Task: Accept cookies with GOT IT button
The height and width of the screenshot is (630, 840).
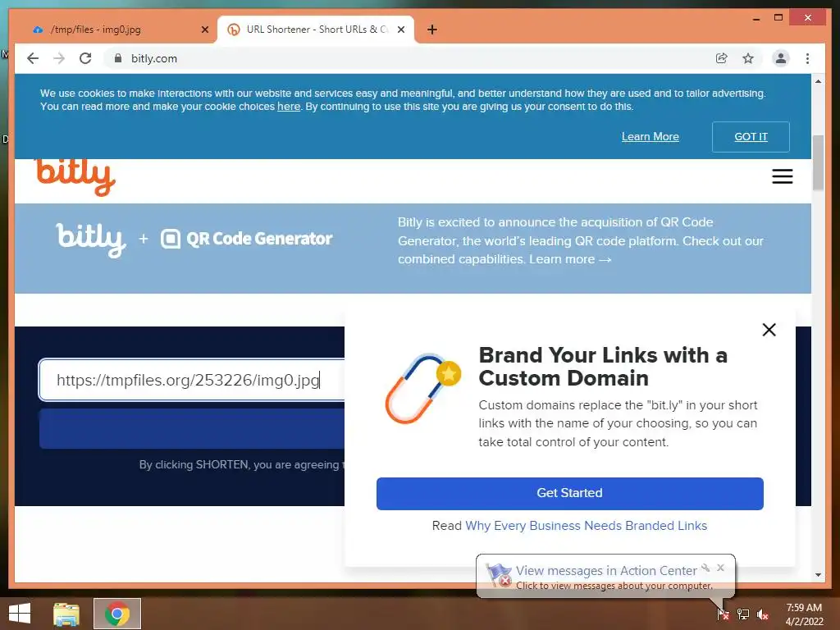Action: [751, 137]
